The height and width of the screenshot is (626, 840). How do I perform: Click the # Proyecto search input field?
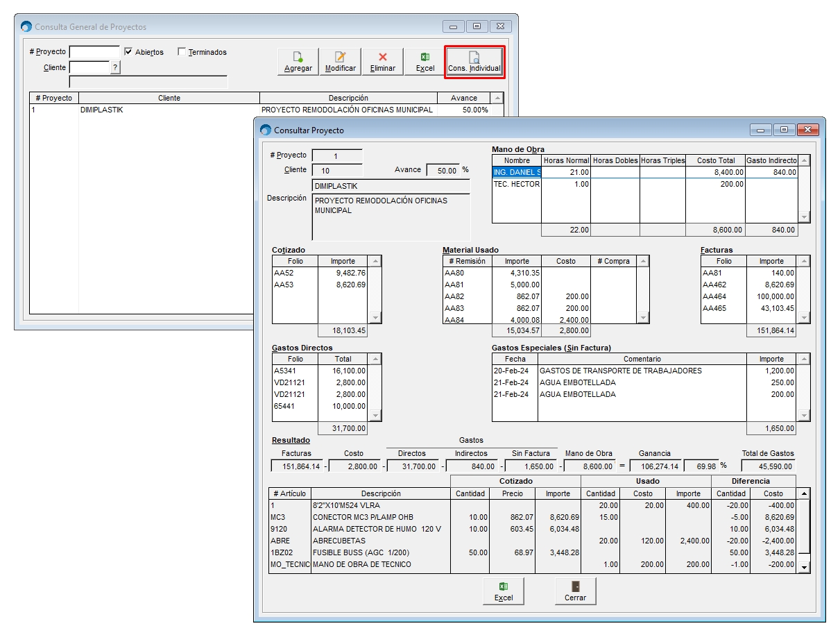pyautogui.click(x=94, y=52)
